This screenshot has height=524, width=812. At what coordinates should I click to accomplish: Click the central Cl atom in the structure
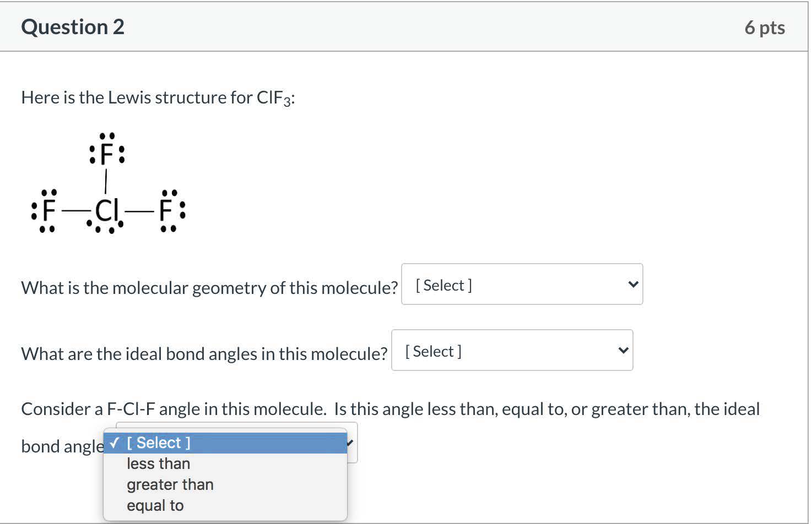tap(106, 210)
